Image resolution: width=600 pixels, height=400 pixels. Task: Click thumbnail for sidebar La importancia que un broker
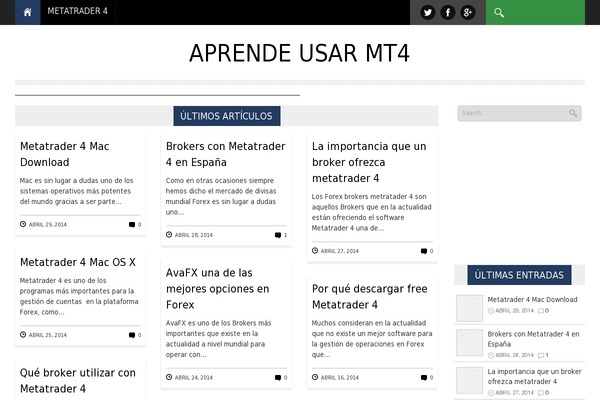coord(470,380)
